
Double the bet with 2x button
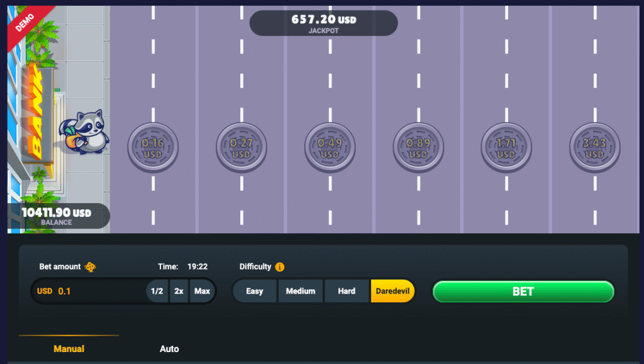click(179, 291)
